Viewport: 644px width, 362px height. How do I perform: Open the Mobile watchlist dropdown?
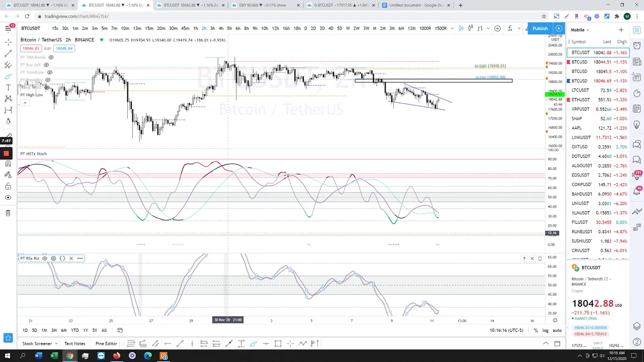[x=580, y=30]
